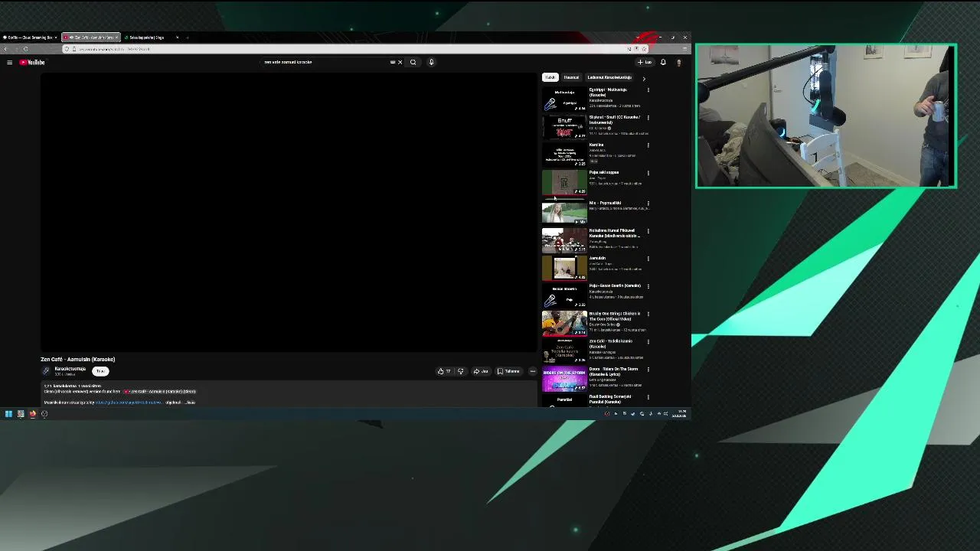The width and height of the screenshot is (980, 551).
Task: Open the Karaoketuottaja channel avatar
Action: pyautogui.click(x=46, y=371)
